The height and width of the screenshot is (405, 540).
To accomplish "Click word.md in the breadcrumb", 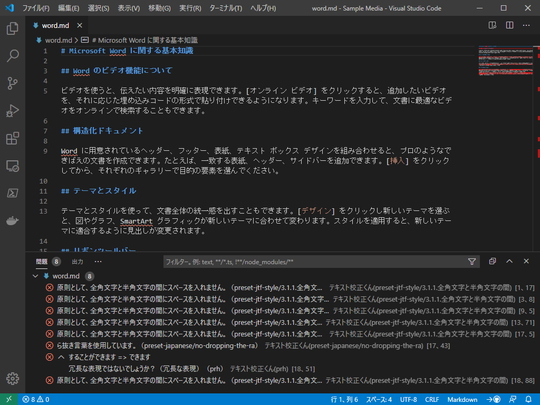I will [58, 40].
